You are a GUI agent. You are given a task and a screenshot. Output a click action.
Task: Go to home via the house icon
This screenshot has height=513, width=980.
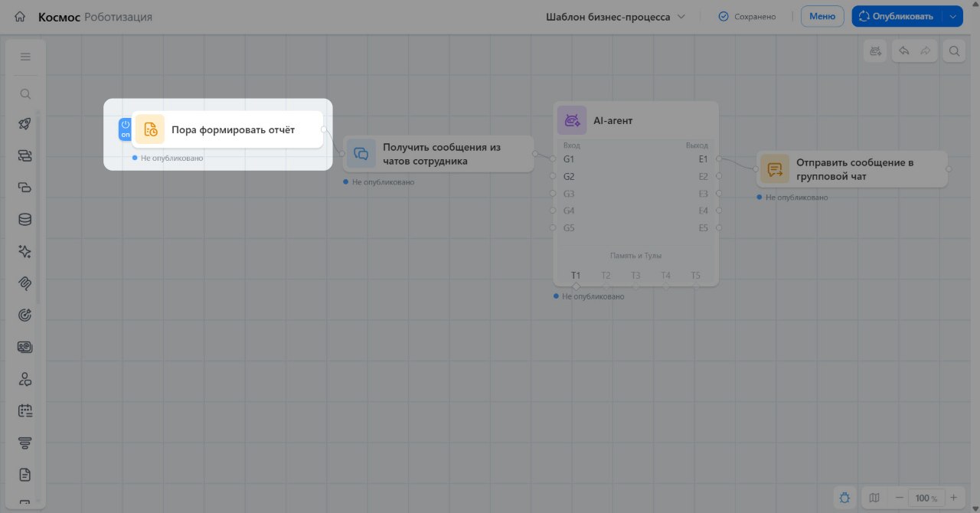click(20, 17)
